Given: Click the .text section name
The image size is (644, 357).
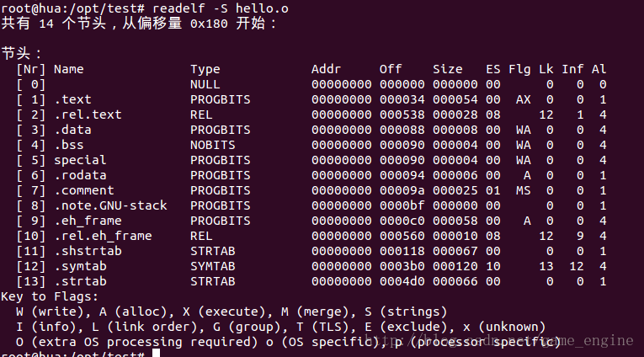Looking at the screenshot, I should [72, 99].
